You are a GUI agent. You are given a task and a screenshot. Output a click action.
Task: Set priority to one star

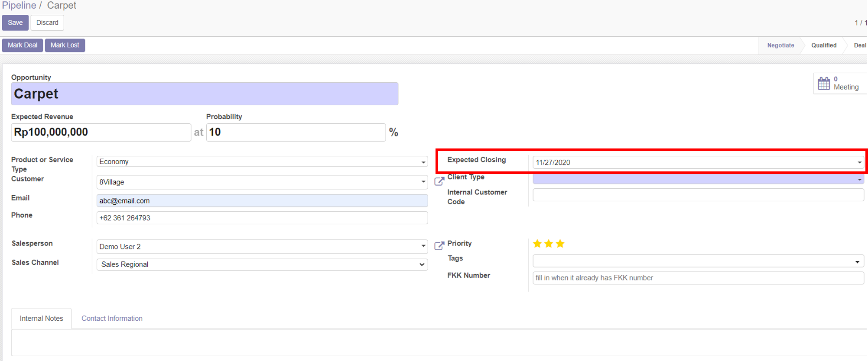click(x=537, y=244)
